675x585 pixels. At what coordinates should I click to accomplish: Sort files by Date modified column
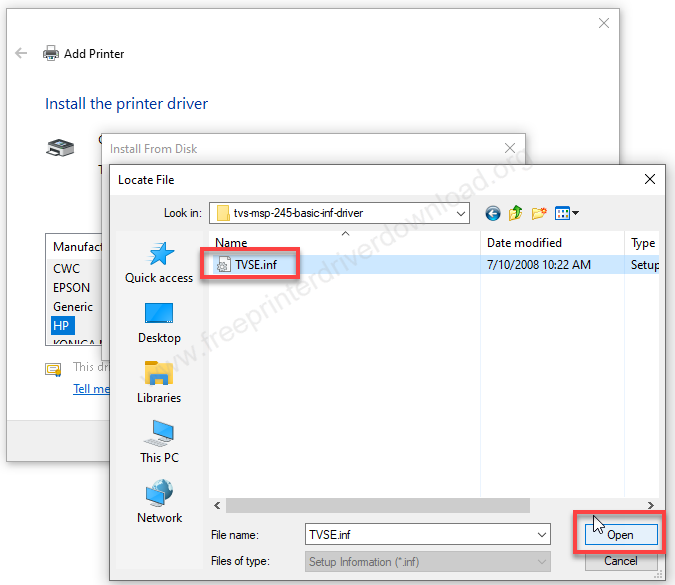coord(524,243)
